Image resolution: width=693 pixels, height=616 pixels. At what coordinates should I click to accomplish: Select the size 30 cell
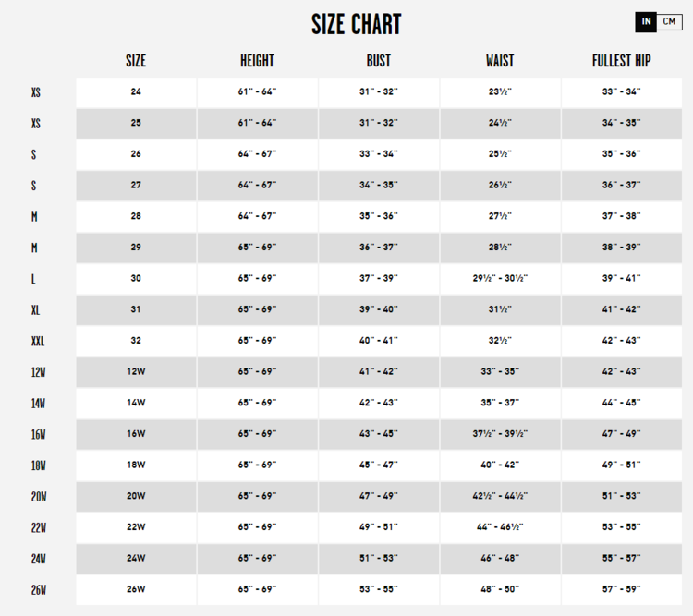136,278
